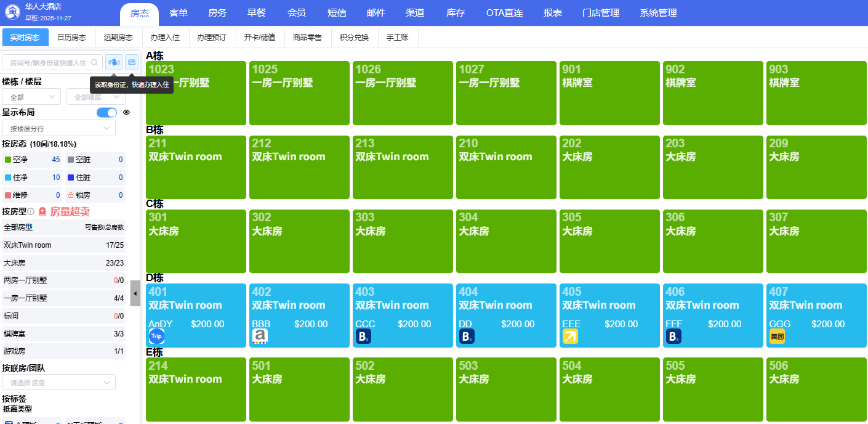The width and height of the screenshot is (868, 424).
Task: Open the Trip.com channel icon on room 401
Action: [156, 336]
